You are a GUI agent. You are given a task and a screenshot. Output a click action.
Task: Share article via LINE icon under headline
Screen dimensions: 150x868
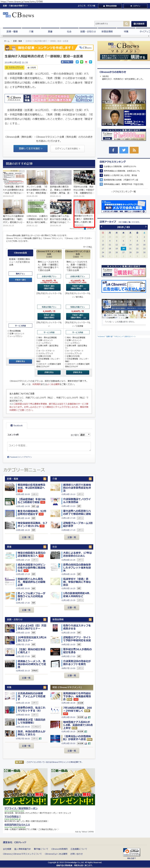tap(81, 62)
